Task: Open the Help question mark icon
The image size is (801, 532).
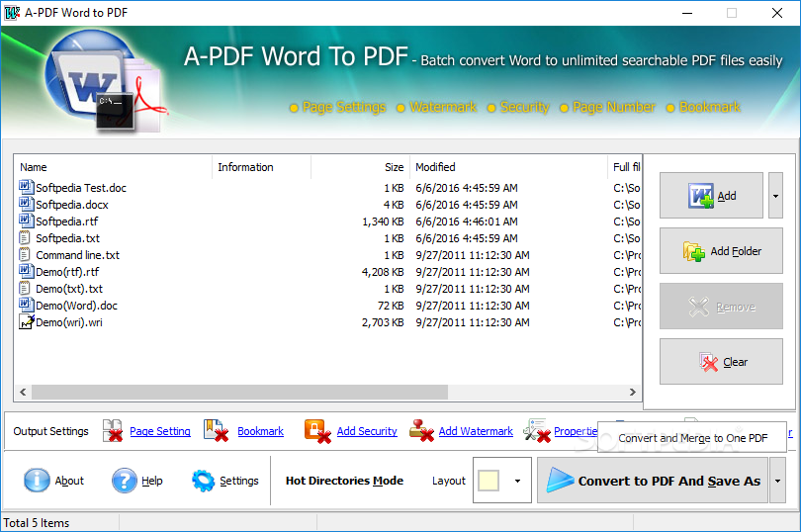Action: click(x=125, y=481)
